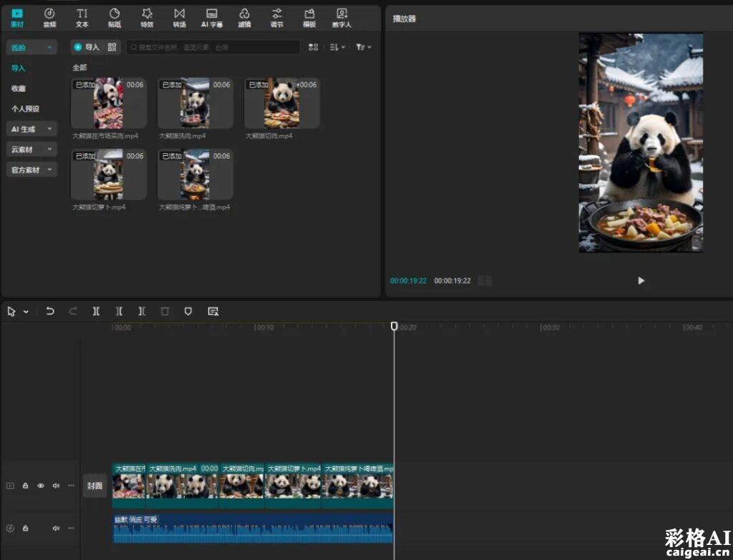
Task: Select 收藏 in the left sidebar
Action: [x=19, y=89]
